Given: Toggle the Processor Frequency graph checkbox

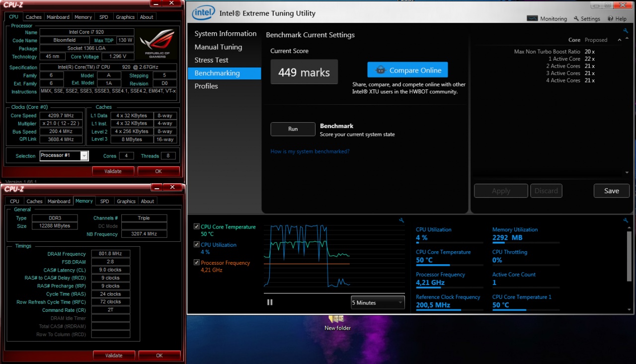Looking at the screenshot, I should (197, 263).
